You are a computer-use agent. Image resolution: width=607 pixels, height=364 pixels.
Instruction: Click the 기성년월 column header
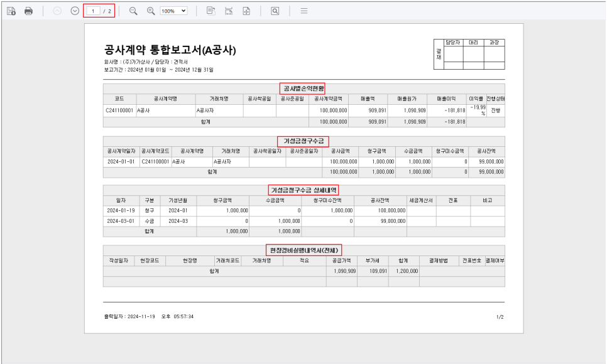178,200
